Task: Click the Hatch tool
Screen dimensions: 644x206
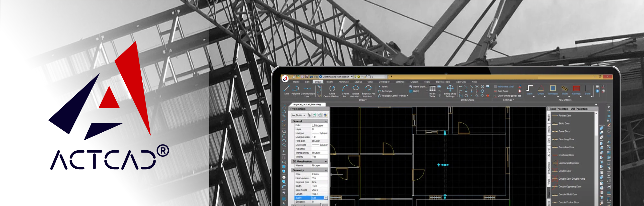Action: [x=414, y=91]
